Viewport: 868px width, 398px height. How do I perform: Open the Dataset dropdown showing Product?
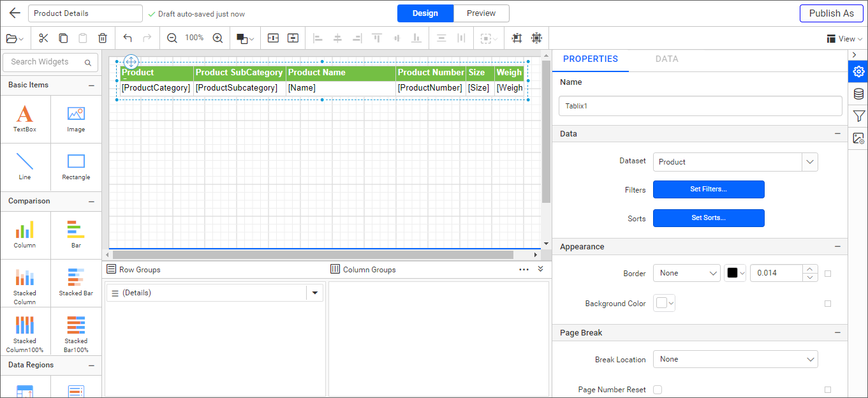click(x=735, y=162)
